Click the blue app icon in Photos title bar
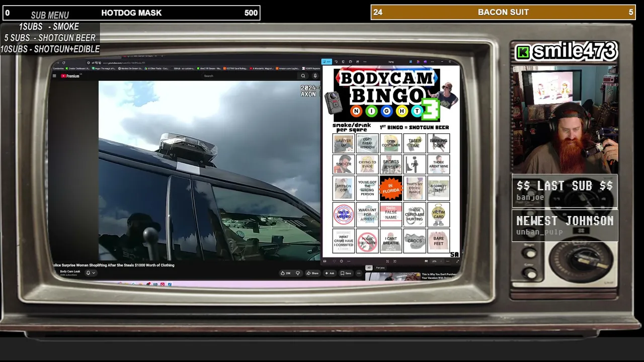 pyautogui.click(x=411, y=62)
